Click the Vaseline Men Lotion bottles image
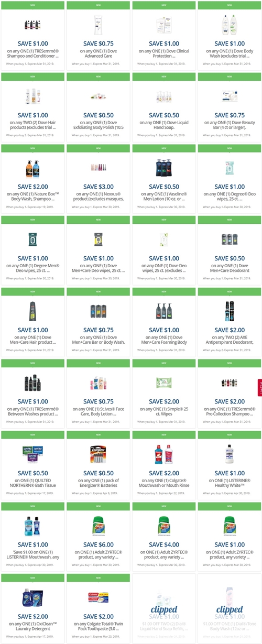262x644 pixels. (x=163, y=168)
